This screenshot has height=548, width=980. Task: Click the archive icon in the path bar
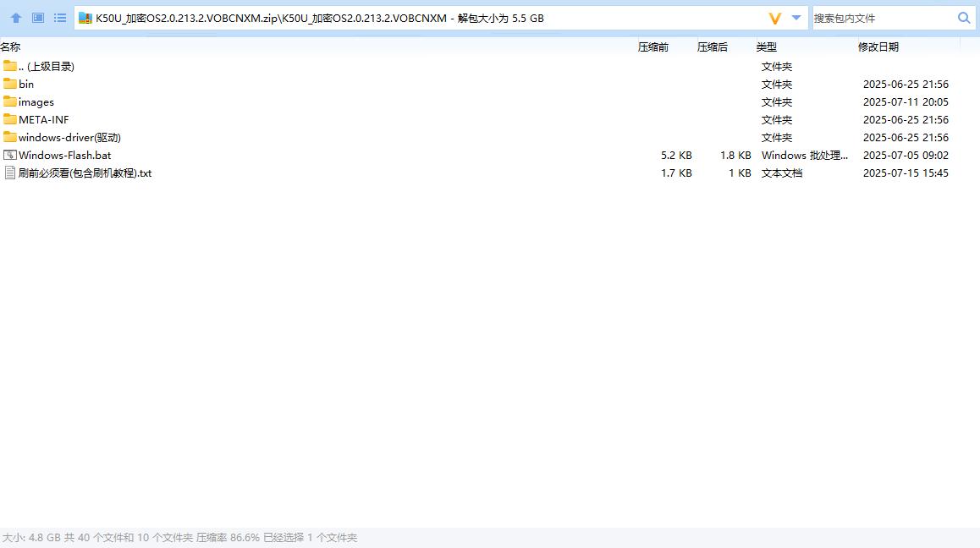pos(85,18)
